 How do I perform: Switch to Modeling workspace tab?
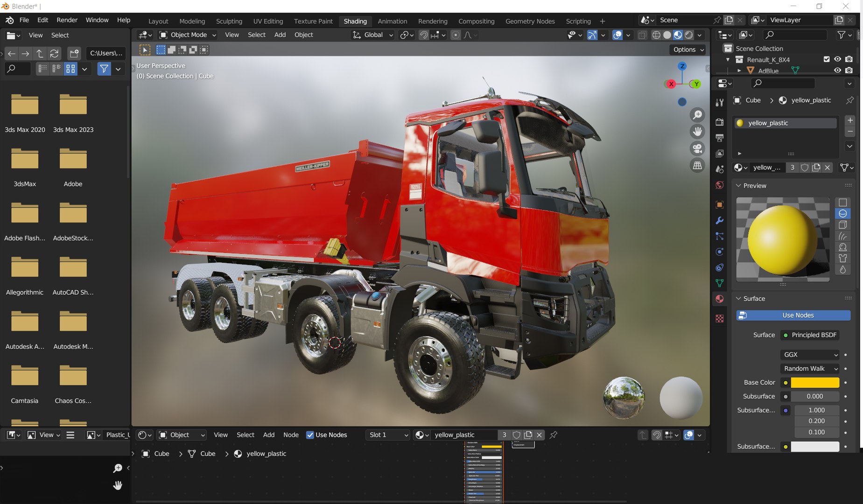click(x=192, y=21)
